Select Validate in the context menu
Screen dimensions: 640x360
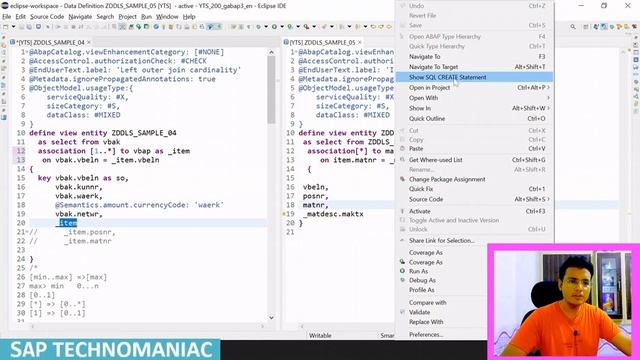coord(419,312)
